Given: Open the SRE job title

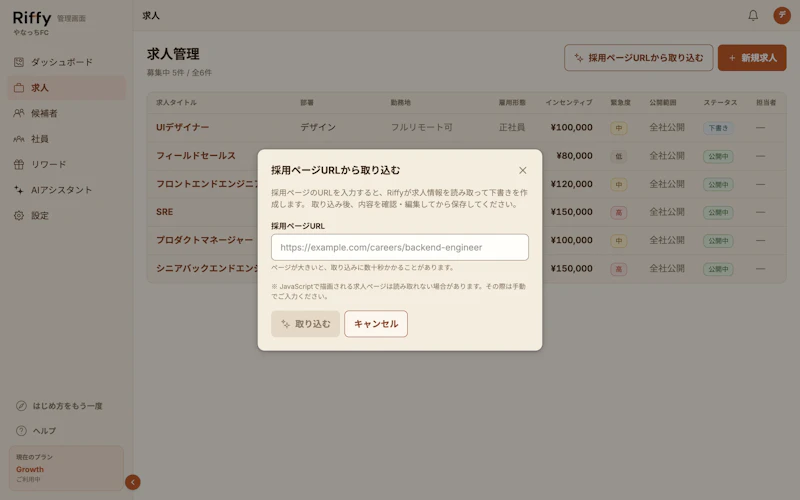Looking at the screenshot, I should (164, 212).
